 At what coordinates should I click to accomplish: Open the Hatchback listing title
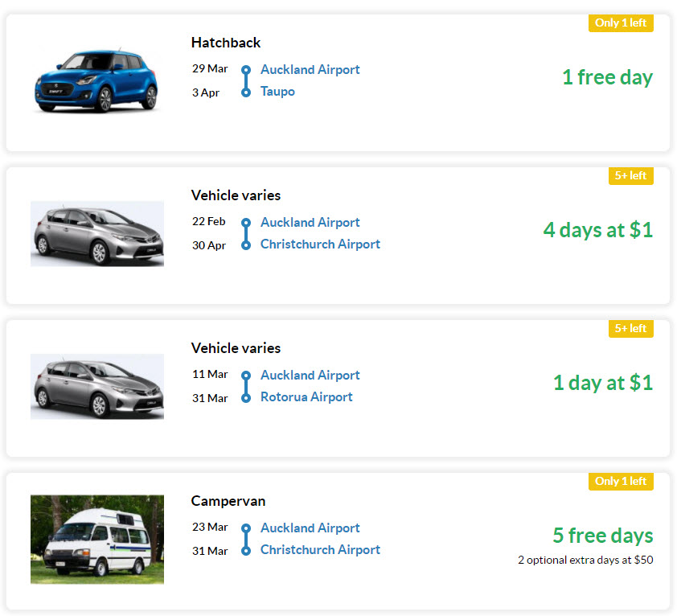226,43
